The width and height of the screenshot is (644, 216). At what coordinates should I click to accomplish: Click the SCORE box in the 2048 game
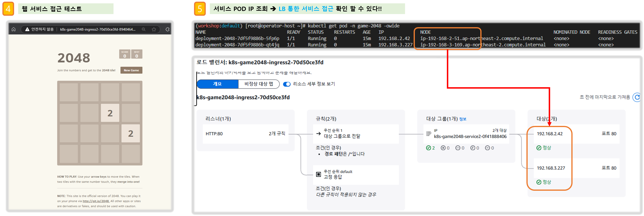point(125,54)
